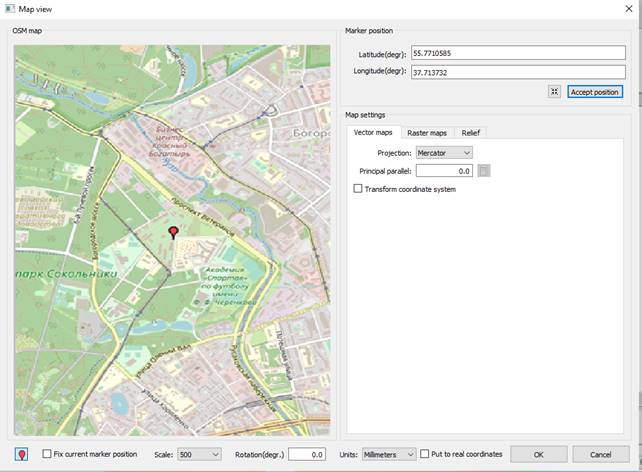Click the center-on-marker icon beside Accept position
The image size is (642, 472).
[x=554, y=92]
